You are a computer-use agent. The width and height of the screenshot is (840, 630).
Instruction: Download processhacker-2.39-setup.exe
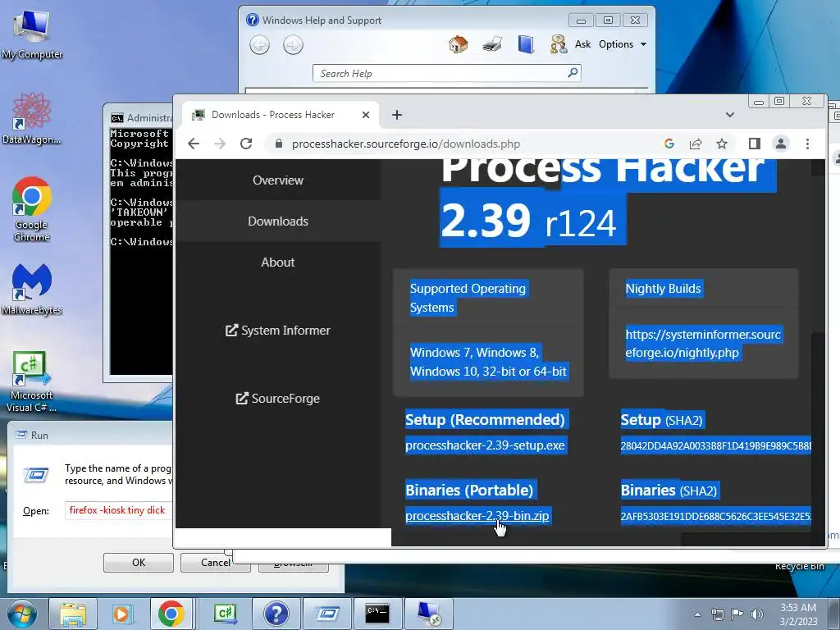coord(485,445)
